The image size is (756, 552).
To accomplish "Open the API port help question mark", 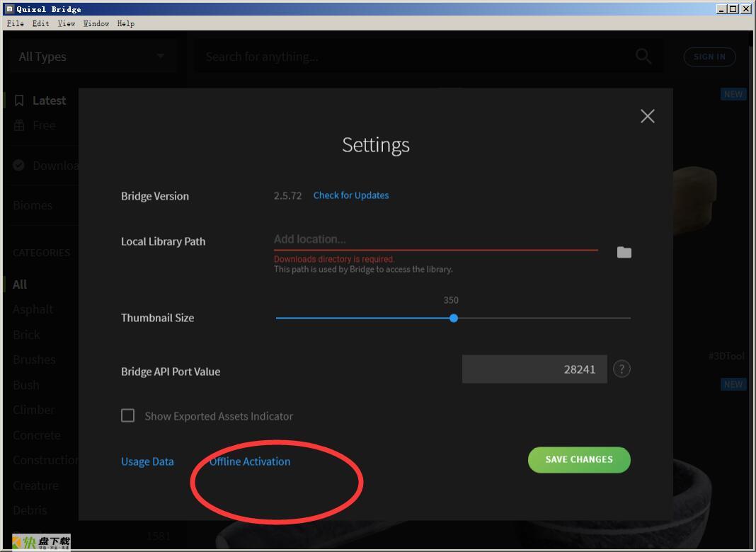I will [622, 369].
